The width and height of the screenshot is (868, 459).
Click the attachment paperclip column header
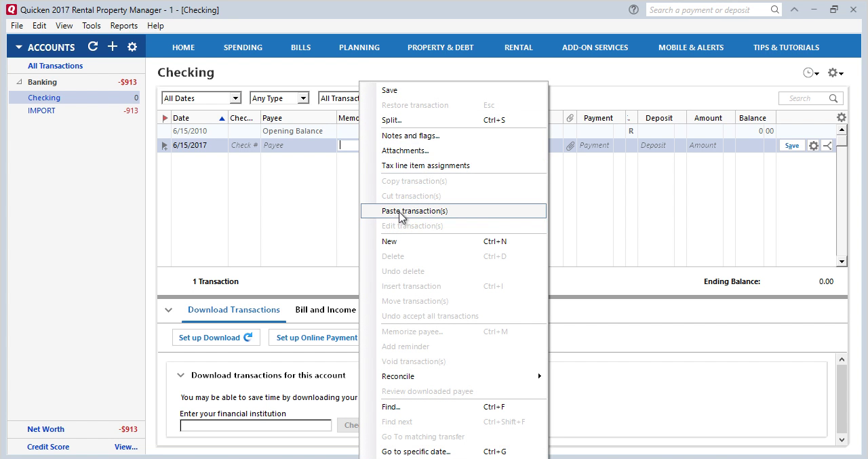point(570,118)
